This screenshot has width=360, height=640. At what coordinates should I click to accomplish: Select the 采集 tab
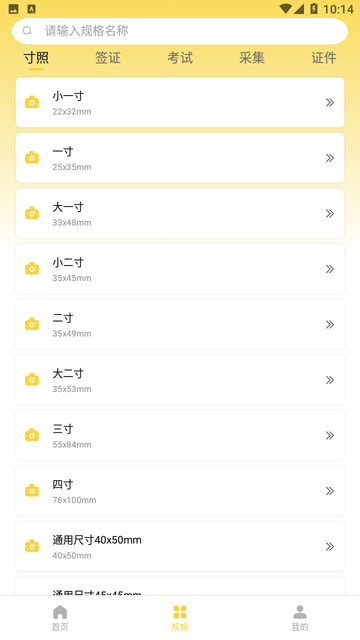(252, 58)
